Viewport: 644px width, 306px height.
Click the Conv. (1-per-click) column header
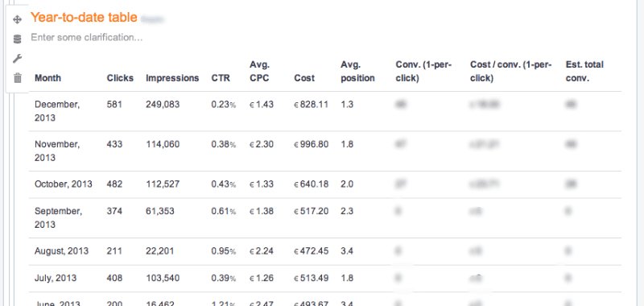(x=424, y=72)
